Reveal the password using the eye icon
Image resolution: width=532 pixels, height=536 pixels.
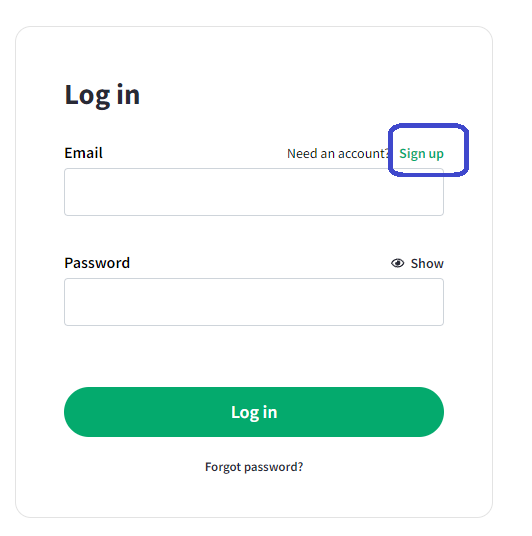click(397, 263)
